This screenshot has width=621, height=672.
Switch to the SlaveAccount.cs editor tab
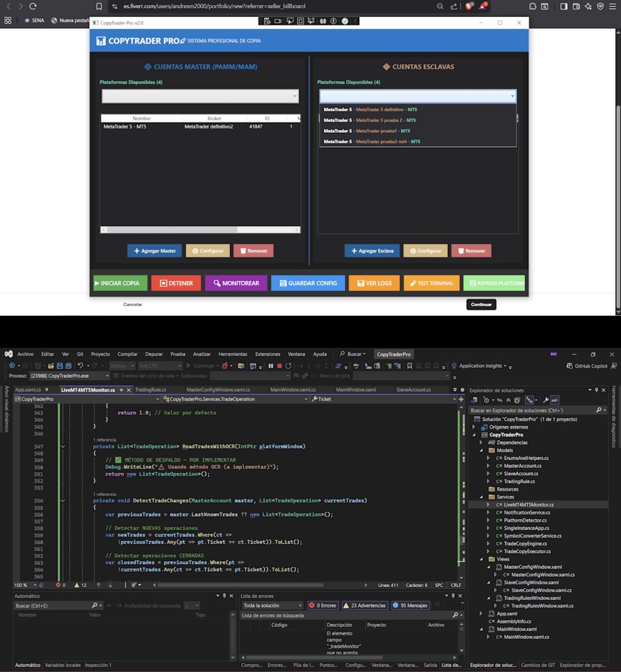413,389
